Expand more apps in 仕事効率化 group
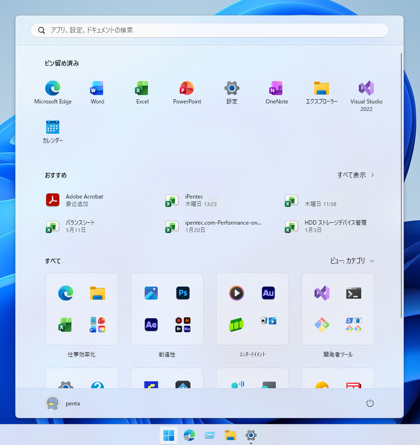420x445 pixels. (x=97, y=325)
